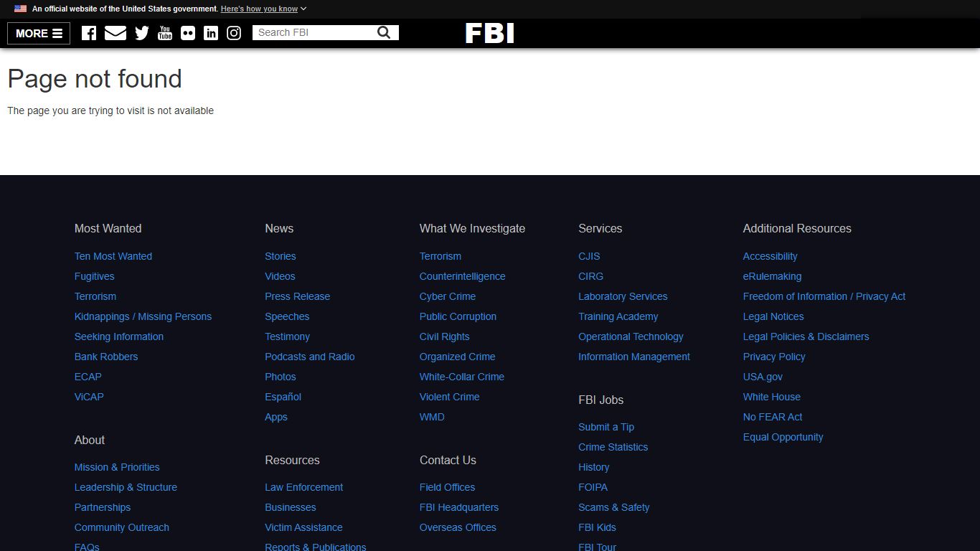Viewport: 980px width, 551px height.
Task: Open Español link
Action: (283, 397)
